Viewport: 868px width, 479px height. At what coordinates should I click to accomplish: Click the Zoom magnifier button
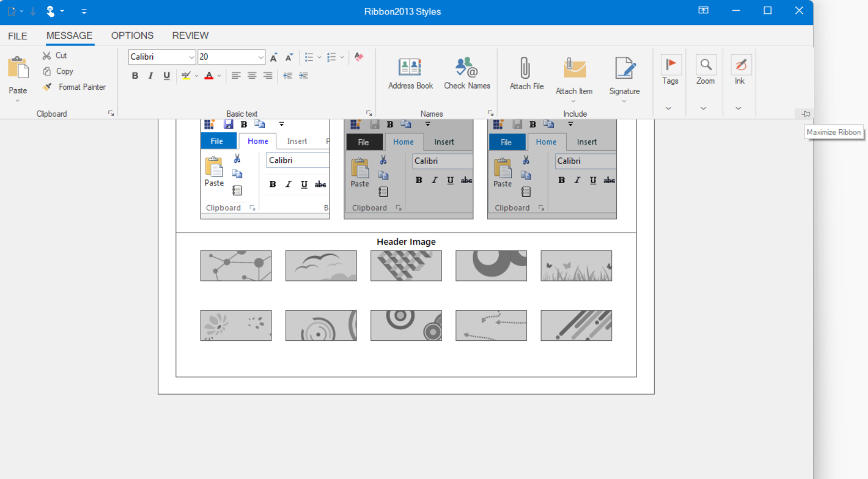(x=706, y=66)
